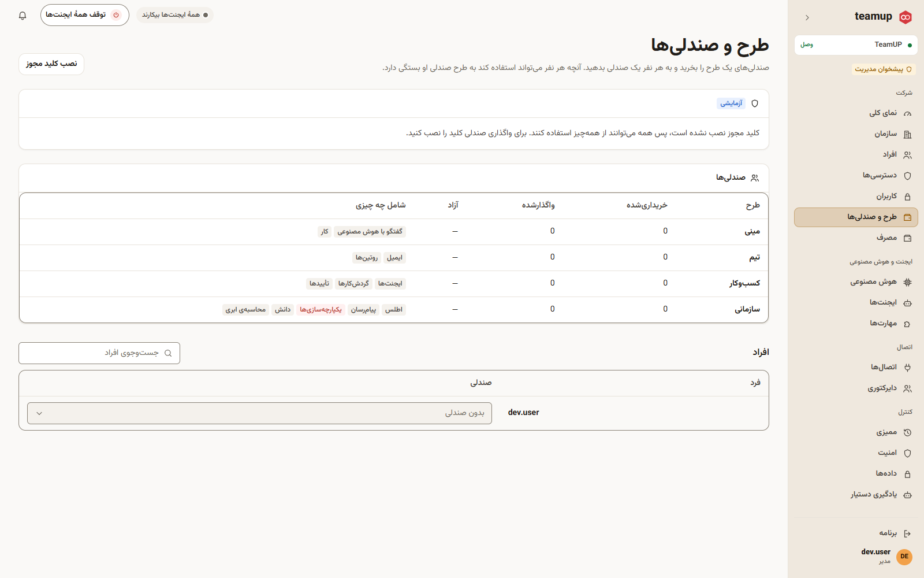The height and width of the screenshot is (578, 924).
Task: Click dev.user name in افراد table
Action: click(523, 413)
